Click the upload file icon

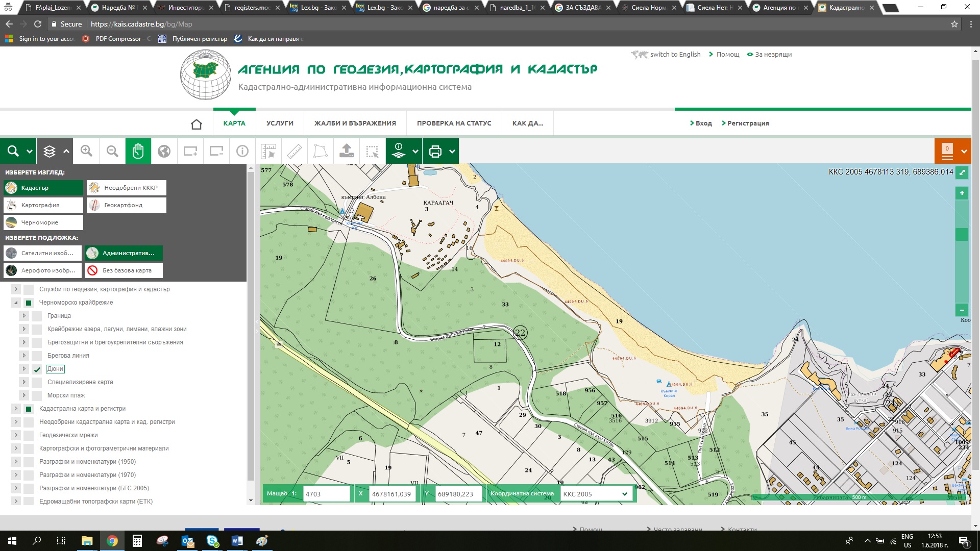(347, 151)
